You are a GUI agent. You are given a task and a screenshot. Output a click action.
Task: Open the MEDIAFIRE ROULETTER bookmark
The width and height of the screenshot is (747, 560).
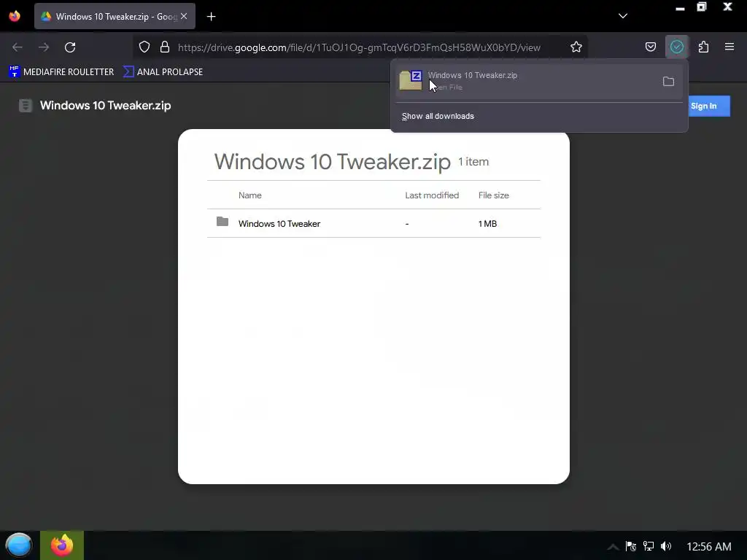61,71
